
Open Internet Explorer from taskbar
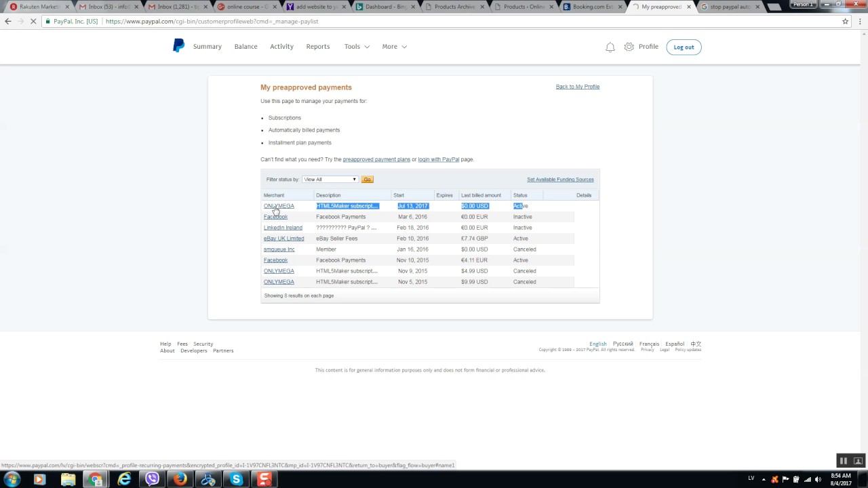[124, 480]
